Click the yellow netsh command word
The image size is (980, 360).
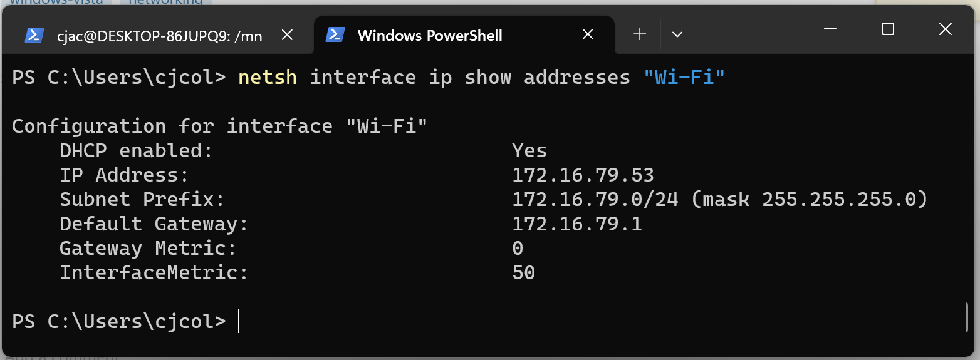268,78
